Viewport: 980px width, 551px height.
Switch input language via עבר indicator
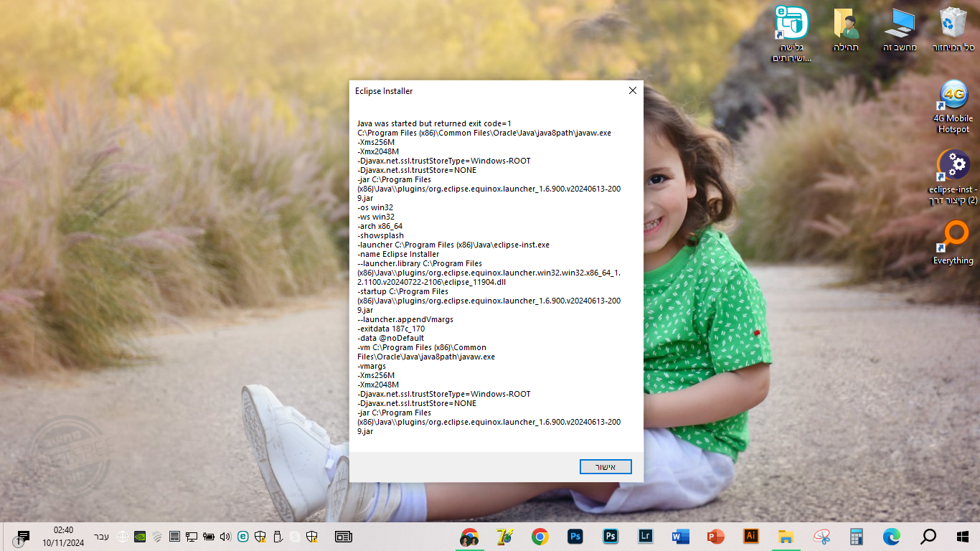point(102,536)
